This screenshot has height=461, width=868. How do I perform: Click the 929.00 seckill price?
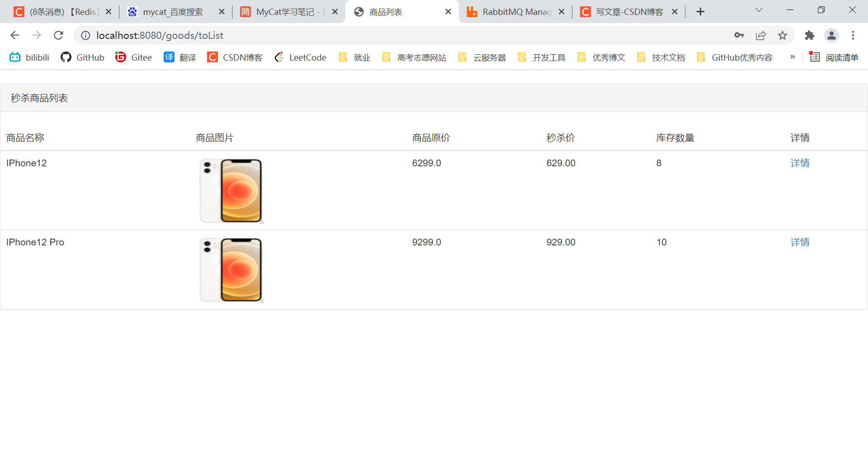click(x=561, y=242)
